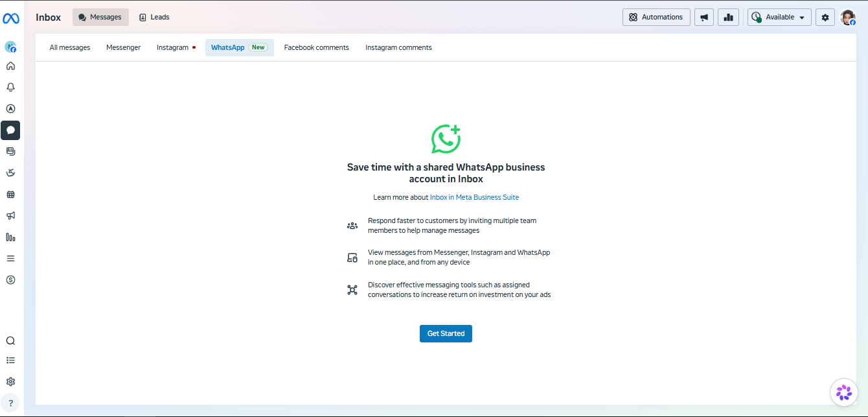
Task: Open All tools hamburger menu icon
Action: (x=10, y=259)
